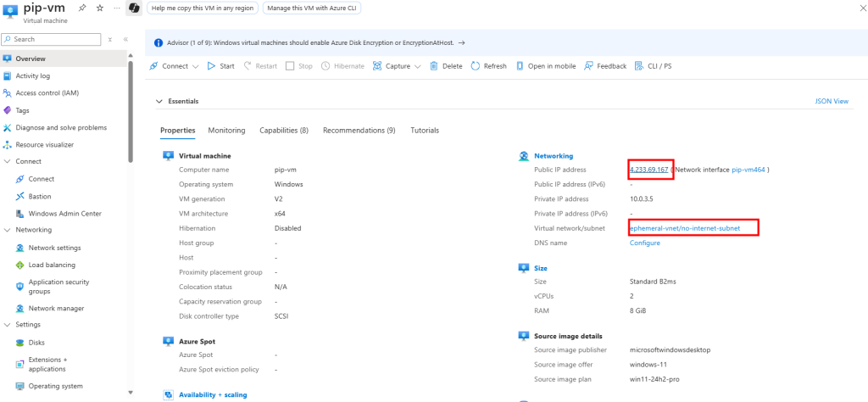
Task: Expand the Capture dropdown arrow
Action: pyautogui.click(x=417, y=66)
